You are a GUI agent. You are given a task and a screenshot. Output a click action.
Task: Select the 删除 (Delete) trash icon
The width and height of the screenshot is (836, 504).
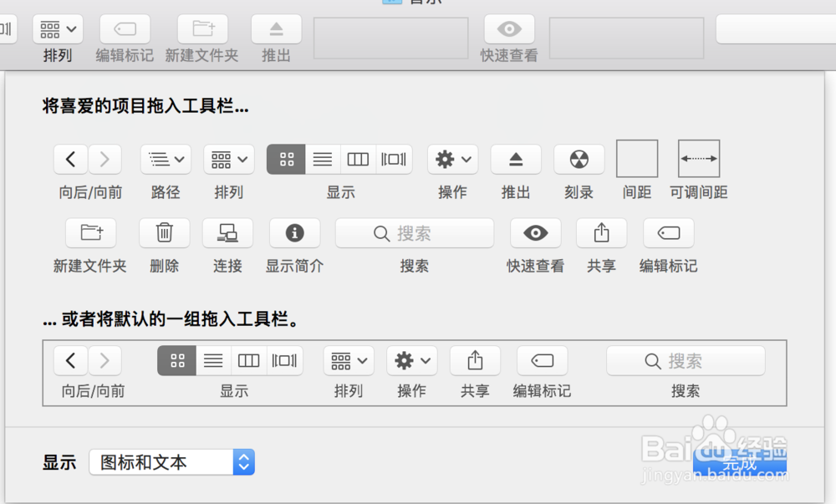(x=164, y=233)
